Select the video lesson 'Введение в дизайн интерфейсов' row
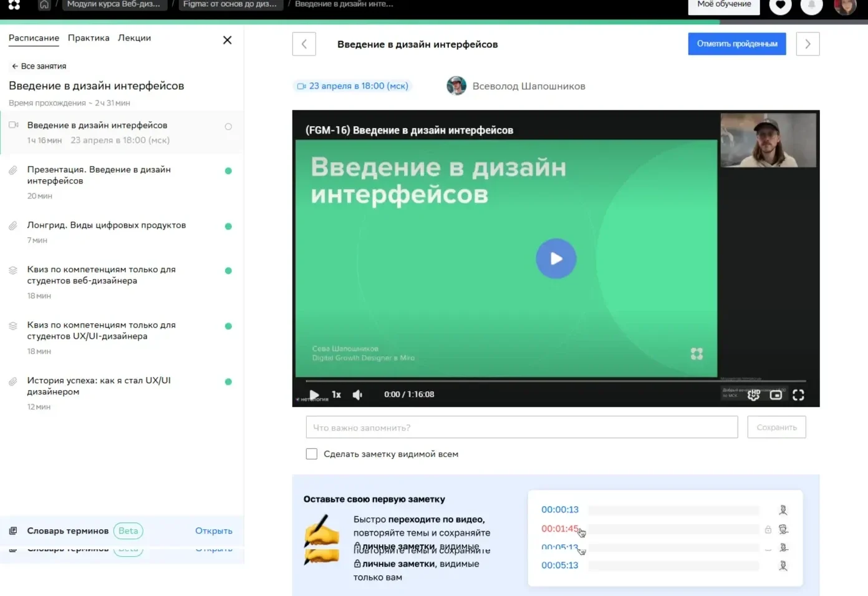 (x=122, y=132)
